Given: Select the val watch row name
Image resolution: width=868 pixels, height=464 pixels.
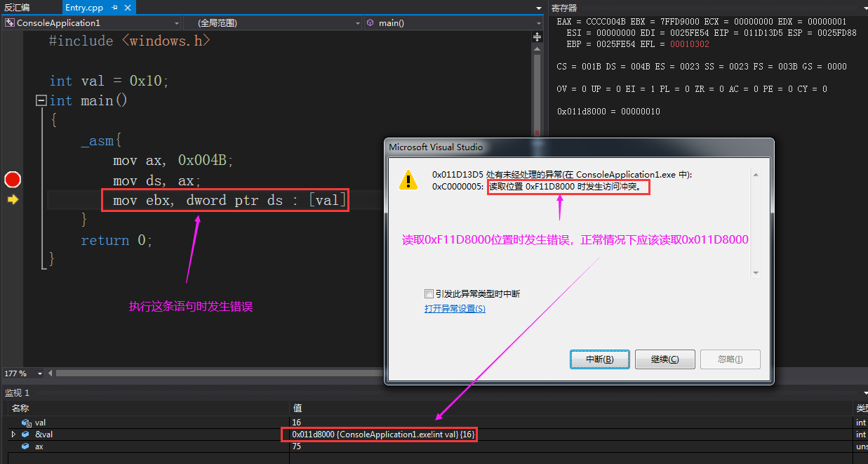Looking at the screenshot, I should (x=40, y=423).
